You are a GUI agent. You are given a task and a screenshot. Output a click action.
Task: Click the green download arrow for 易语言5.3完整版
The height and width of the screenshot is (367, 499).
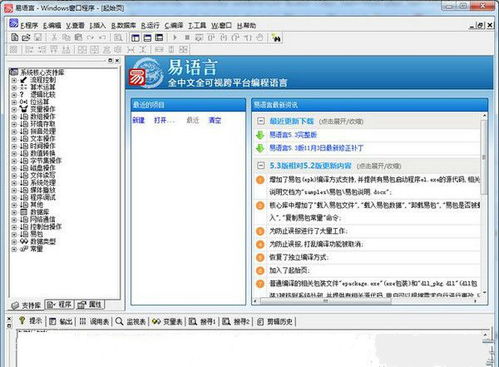click(260, 135)
